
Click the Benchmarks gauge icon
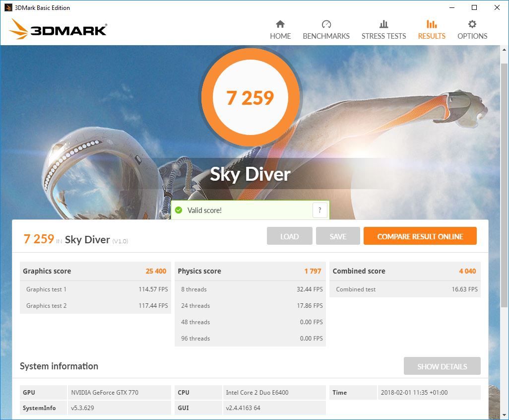coord(326,24)
